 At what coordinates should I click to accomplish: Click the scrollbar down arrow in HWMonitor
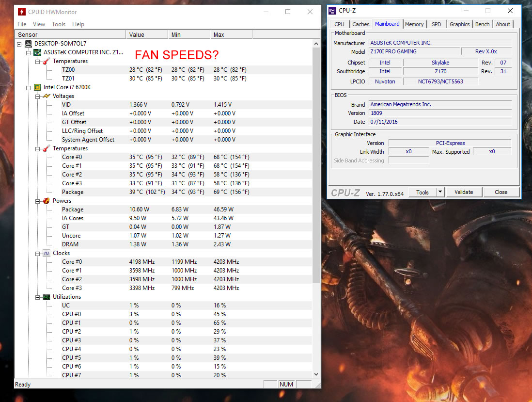coord(316,374)
